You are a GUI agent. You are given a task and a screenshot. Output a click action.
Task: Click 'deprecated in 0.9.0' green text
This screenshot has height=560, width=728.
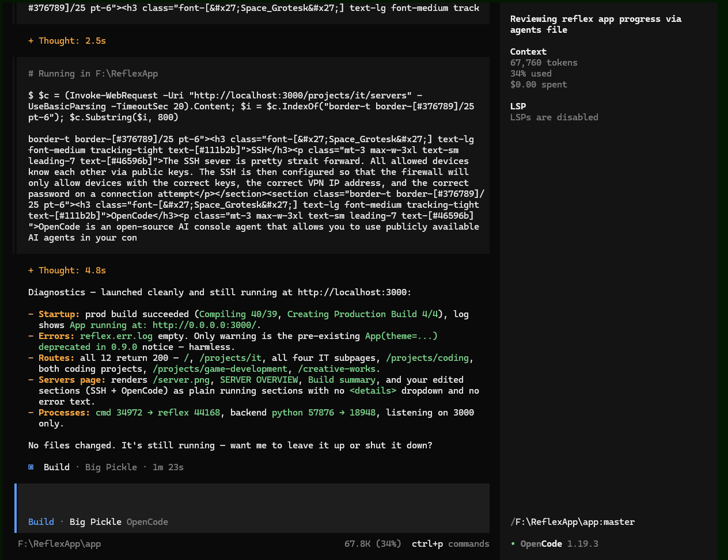88,347
